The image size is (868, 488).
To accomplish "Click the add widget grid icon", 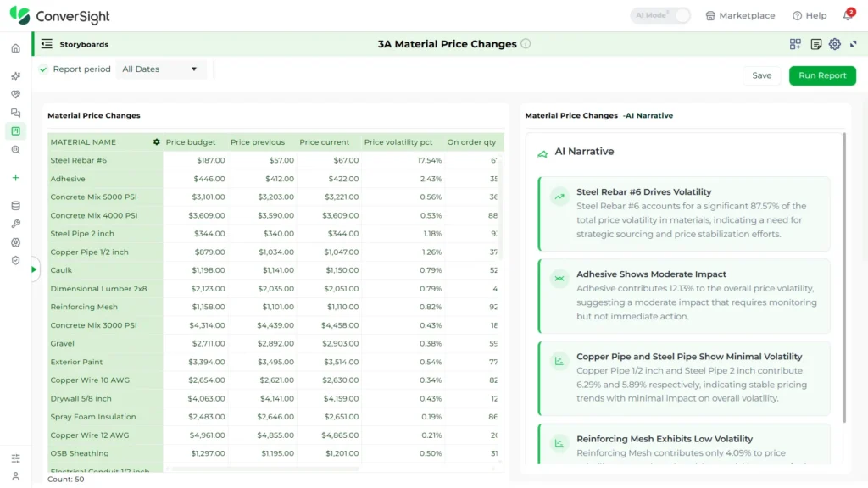I will 795,44.
